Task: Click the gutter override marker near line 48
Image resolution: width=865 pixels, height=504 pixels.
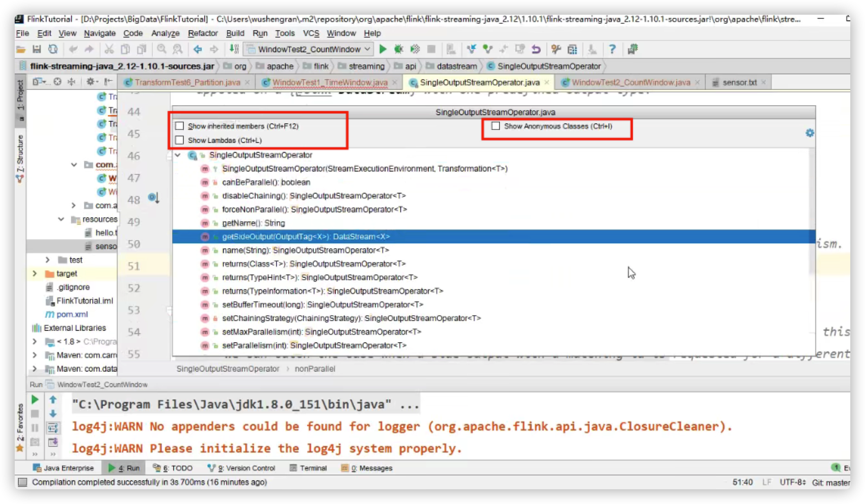Action: point(153,198)
